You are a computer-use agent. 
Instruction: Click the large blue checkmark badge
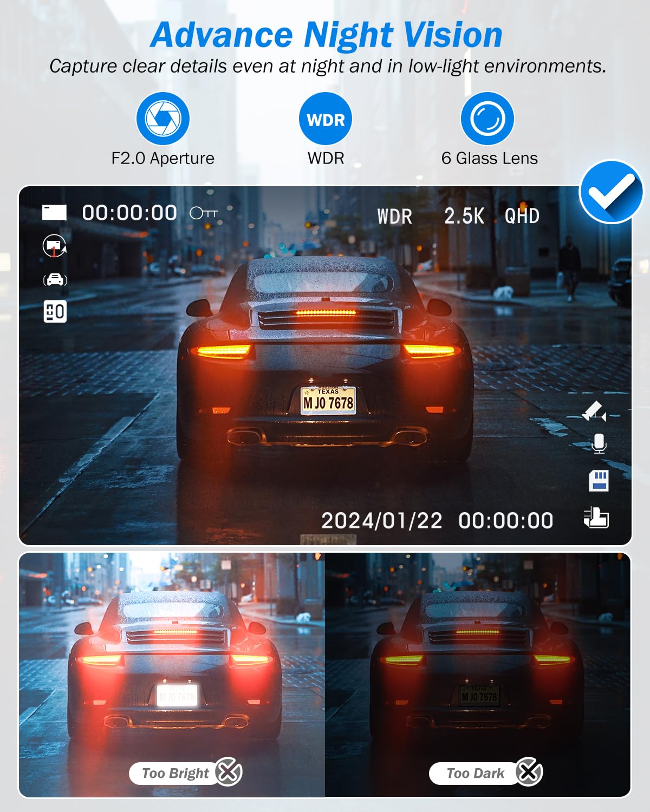pos(611,192)
